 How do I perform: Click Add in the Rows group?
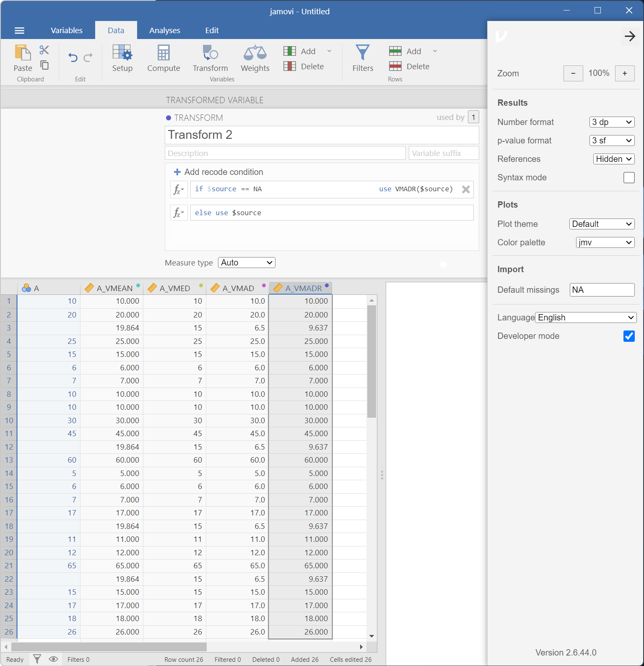pos(405,51)
